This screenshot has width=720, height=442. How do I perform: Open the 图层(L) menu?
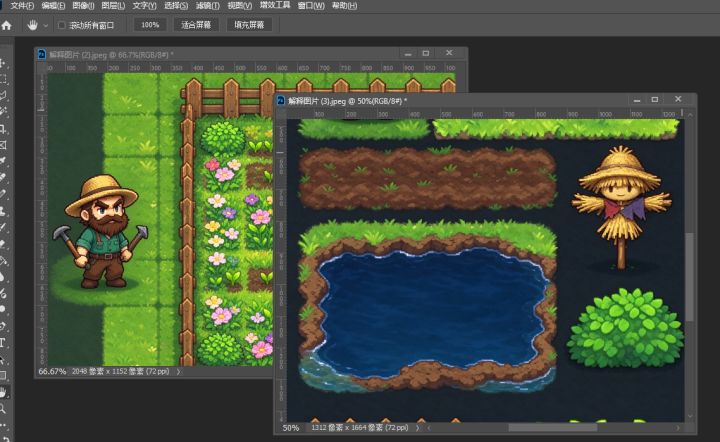pyautogui.click(x=113, y=6)
